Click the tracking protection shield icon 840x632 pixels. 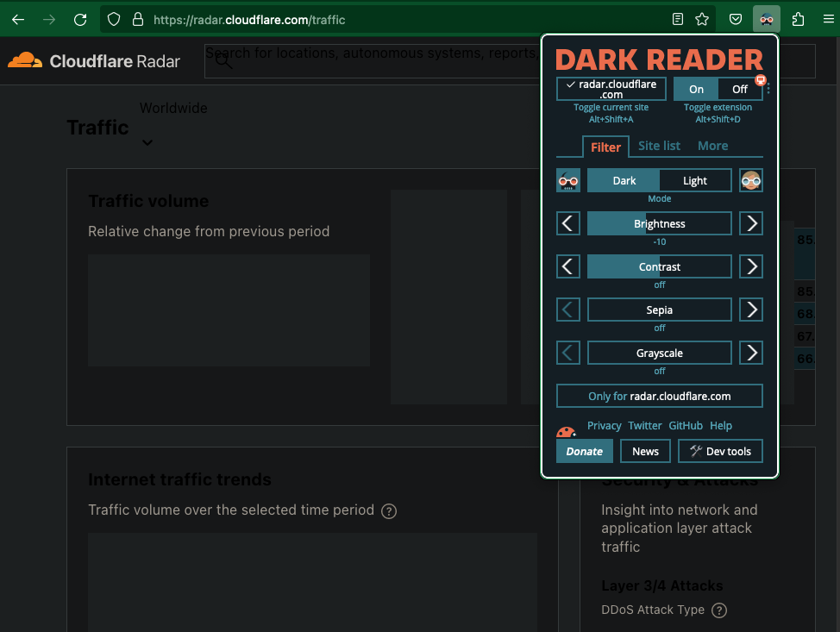click(x=113, y=18)
